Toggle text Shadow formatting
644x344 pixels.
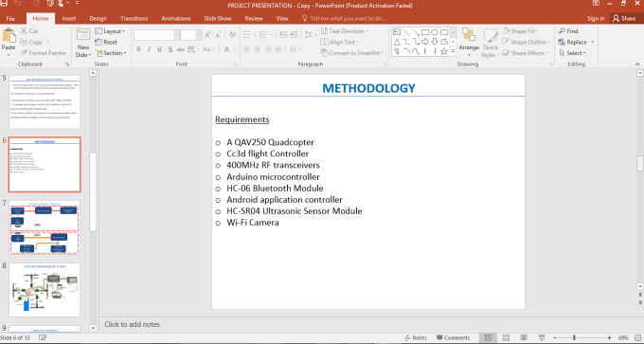170,49
